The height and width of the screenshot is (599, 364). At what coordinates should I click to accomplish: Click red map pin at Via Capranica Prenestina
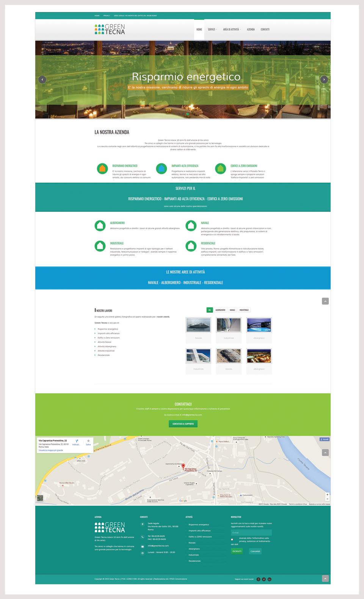183,466
